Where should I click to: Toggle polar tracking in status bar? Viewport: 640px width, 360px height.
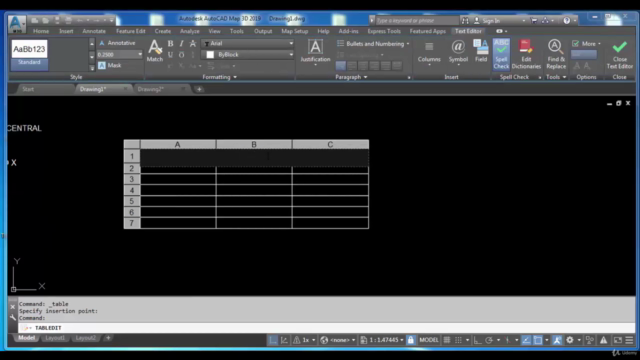tap(489, 340)
